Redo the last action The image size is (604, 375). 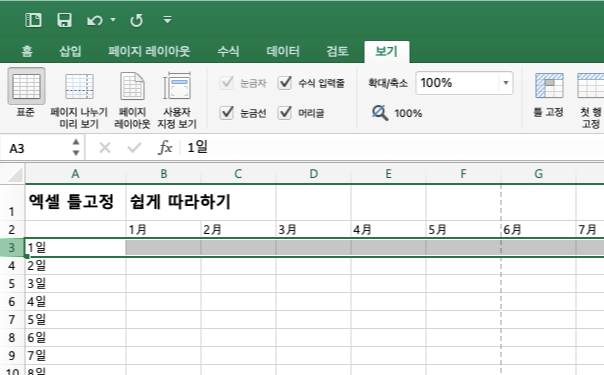click(x=136, y=20)
